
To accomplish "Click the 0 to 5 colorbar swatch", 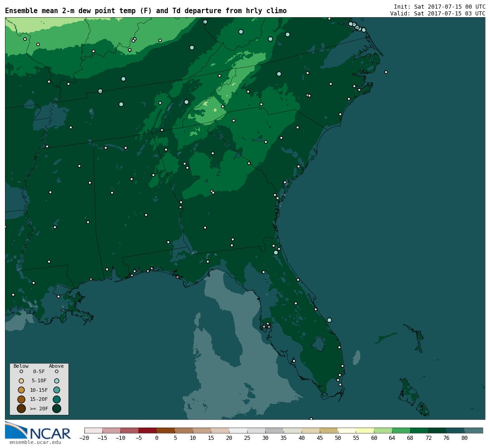I will click(166, 431).
